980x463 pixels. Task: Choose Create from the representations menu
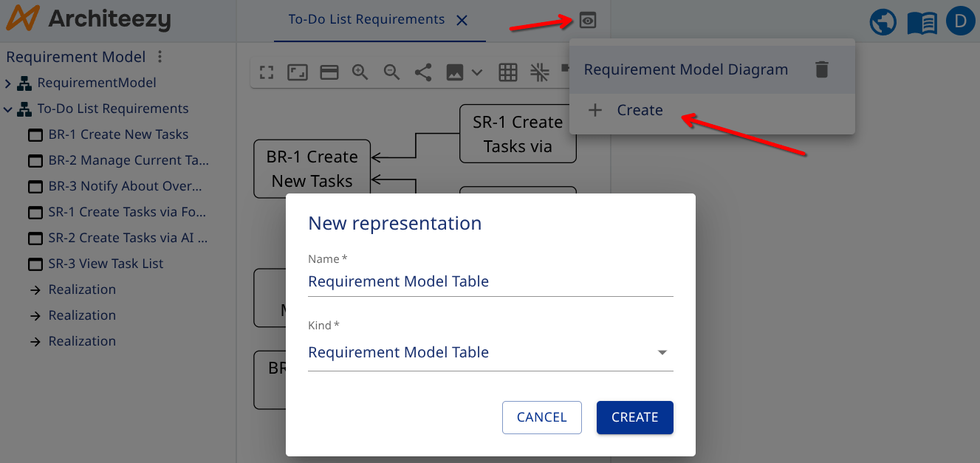point(640,109)
